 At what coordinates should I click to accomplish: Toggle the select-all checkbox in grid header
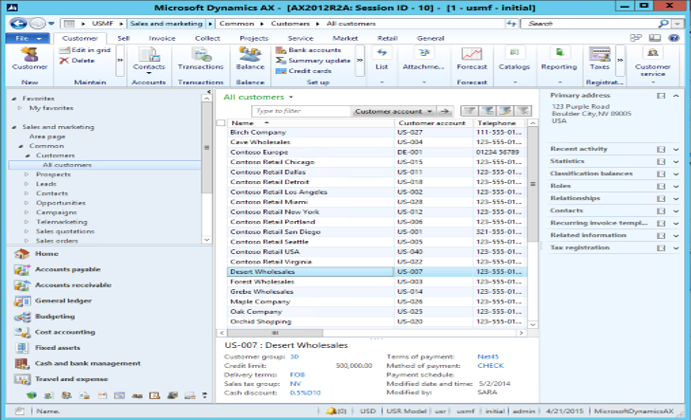pos(221,123)
